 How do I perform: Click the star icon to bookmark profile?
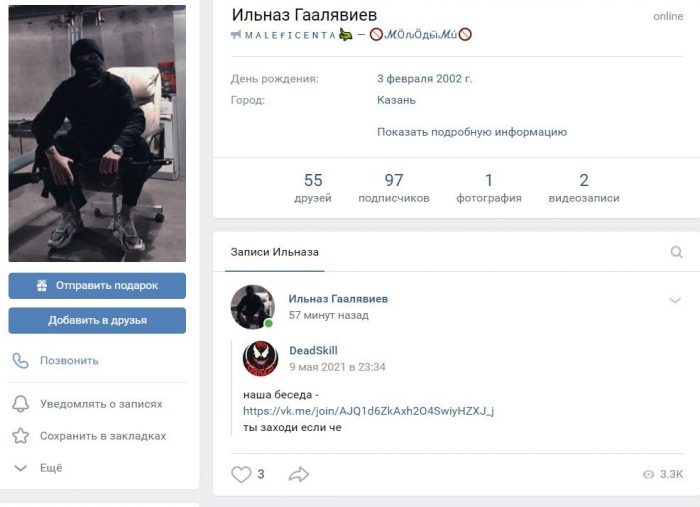click(x=20, y=436)
